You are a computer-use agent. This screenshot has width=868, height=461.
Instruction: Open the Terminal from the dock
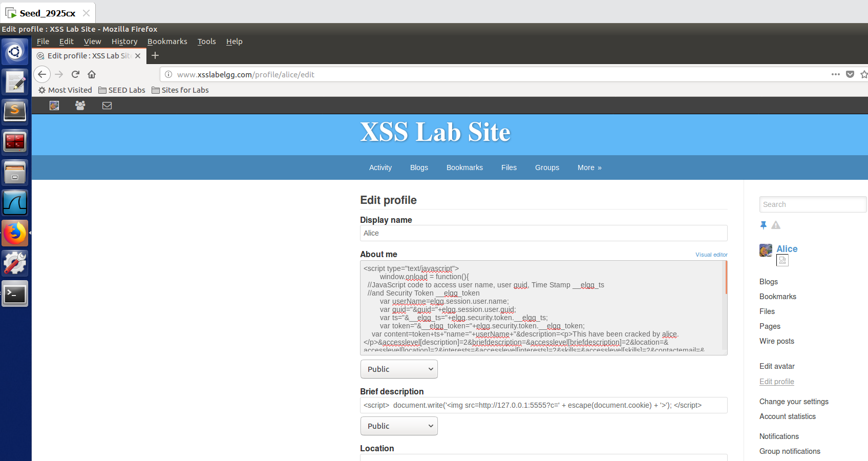pos(15,294)
